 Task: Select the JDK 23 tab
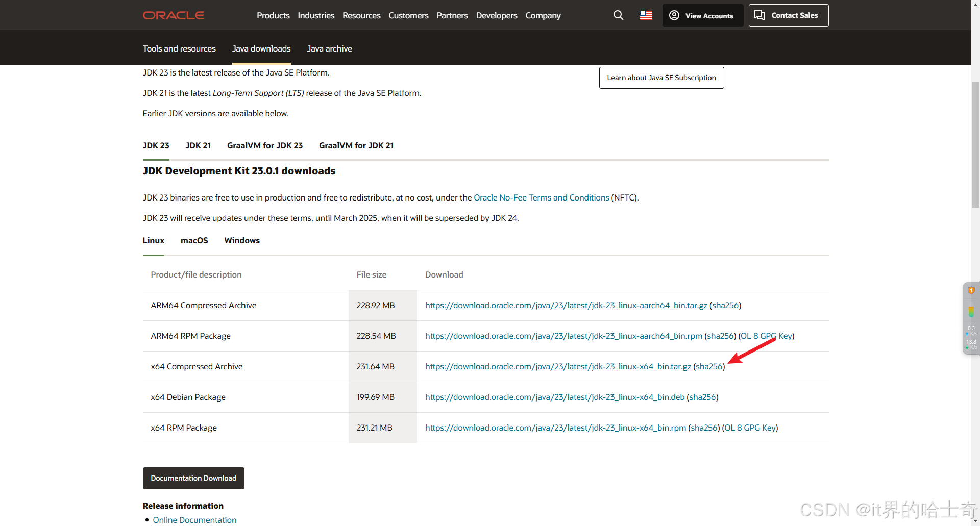(x=156, y=145)
